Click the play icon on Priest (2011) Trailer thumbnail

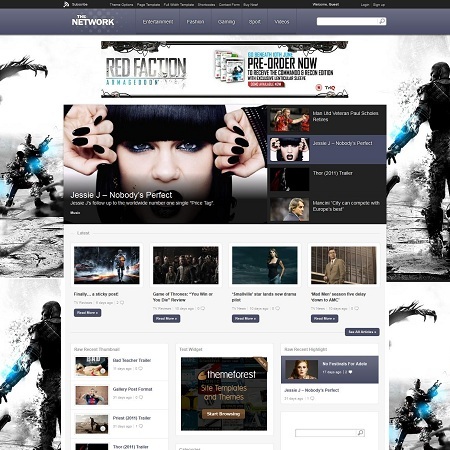[x=103, y=429]
